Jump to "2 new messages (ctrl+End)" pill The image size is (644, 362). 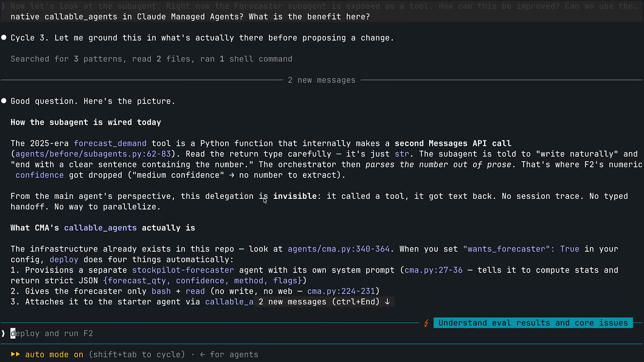tap(324, 302)
